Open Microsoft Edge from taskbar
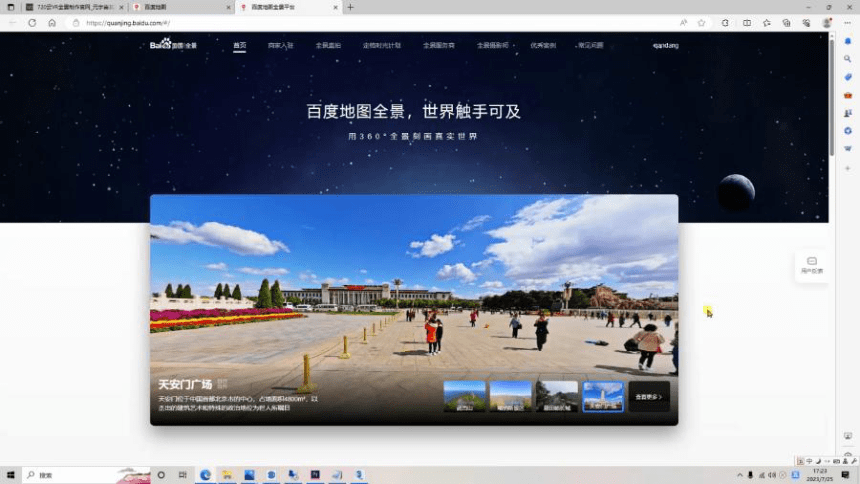The width and height of the screenshot is (860, 484). pyautogui.click(x=206, y=475)
